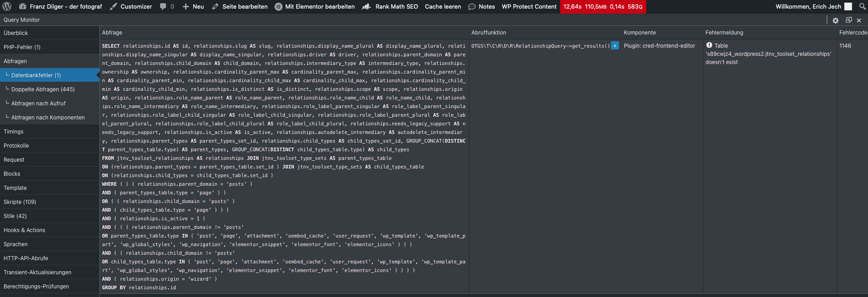Close the Query Monitor panel
The image size is (868, 297).
click(859, 20)
